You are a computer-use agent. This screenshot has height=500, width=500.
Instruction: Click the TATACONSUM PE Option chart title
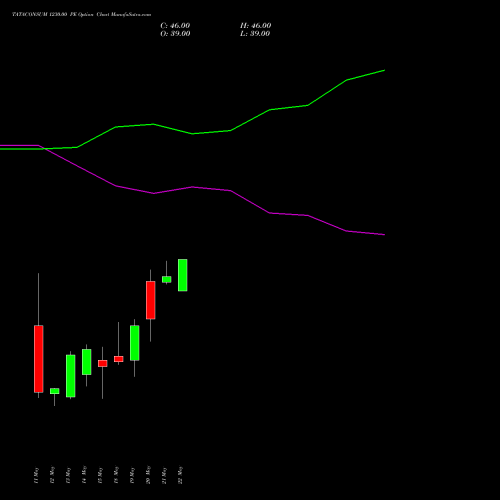point(81,15)
